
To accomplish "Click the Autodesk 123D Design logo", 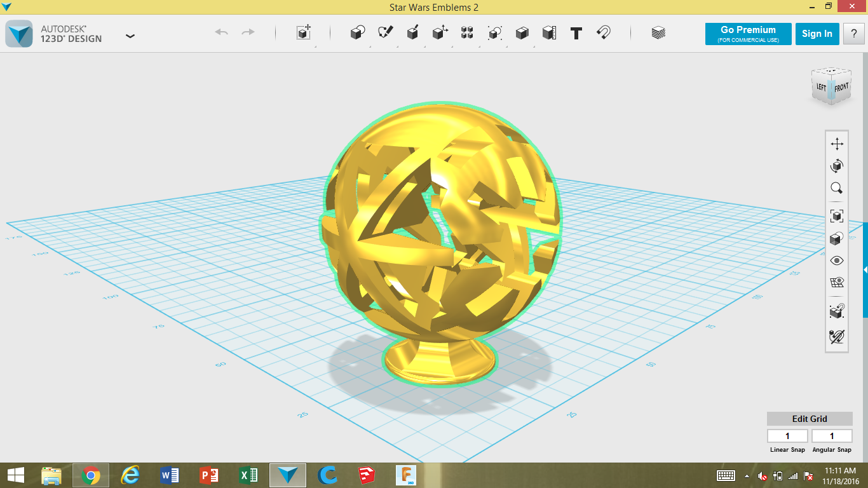I will (x=19, y=34).
